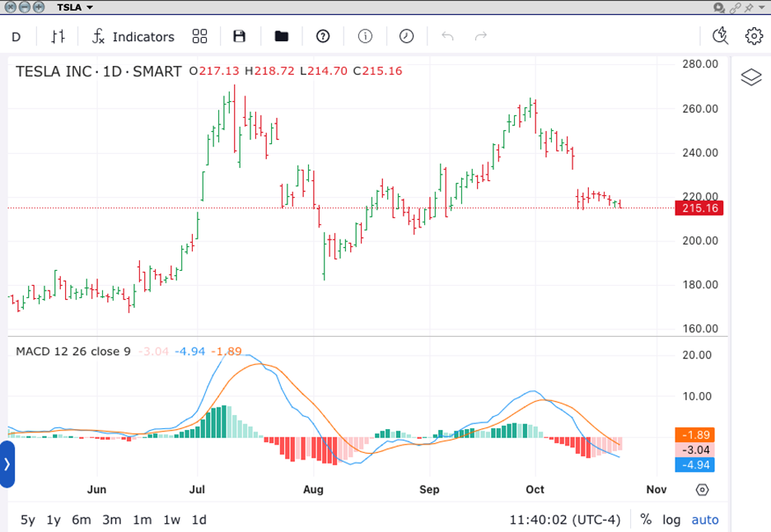The image size is (771, 532).
Task: Click the blue -4.94 MACD label
Action: [694, 464]
